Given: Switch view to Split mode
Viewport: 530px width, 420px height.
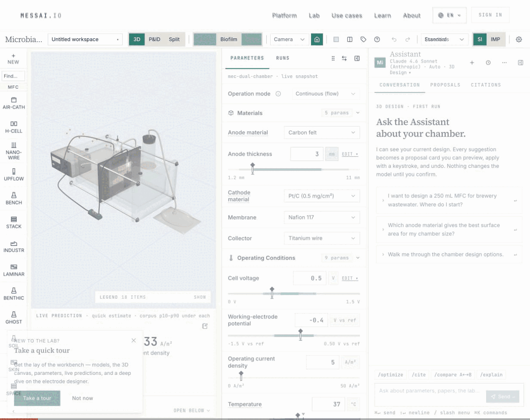Looking at the screenshot, I should 174,39.
